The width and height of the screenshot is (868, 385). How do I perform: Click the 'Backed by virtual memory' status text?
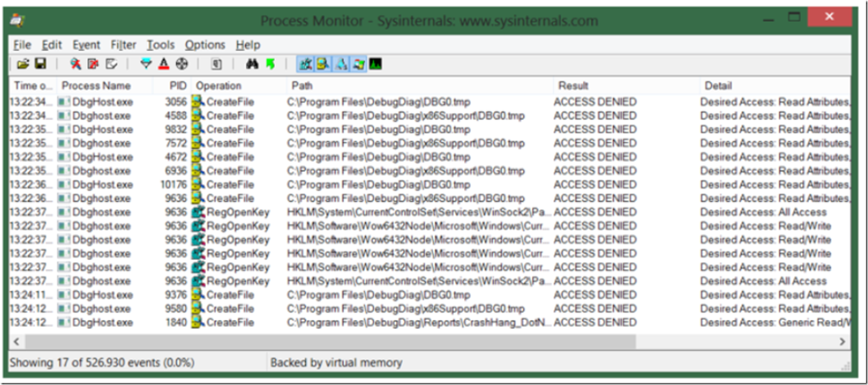point(336,362)
